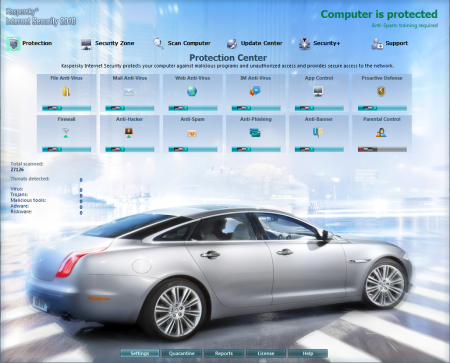This screenshot has width=450, height=363.
Task: Click the Reports button
Action: click(x=224, y=353)
